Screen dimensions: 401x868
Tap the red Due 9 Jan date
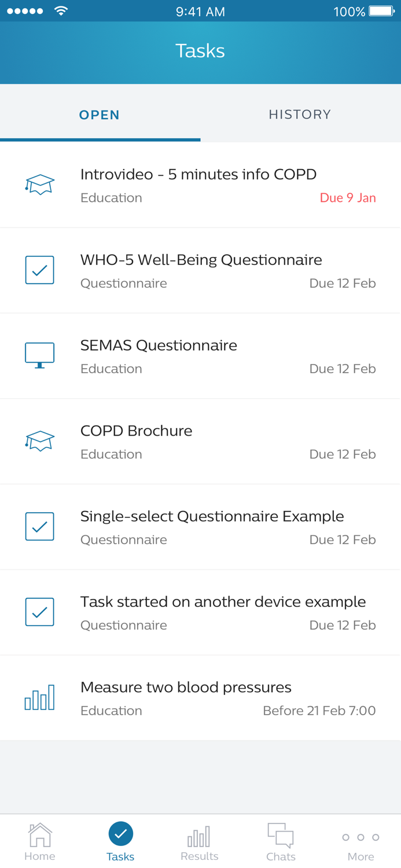pos(348,198)
